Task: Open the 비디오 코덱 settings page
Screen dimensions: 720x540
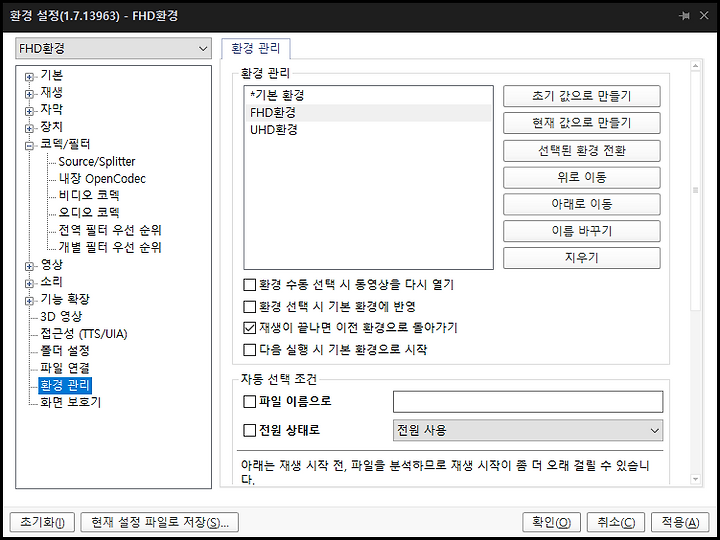Action: tap(89, 196)
